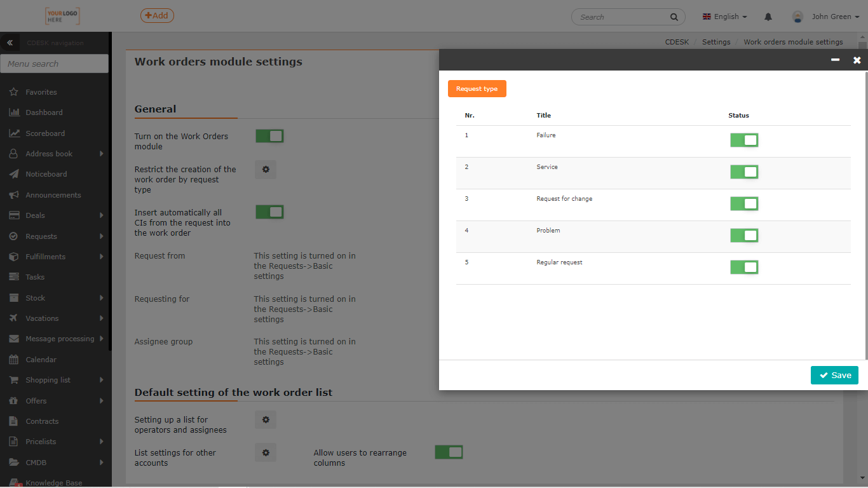868x488 pixels.
Task: Click the notification bell icon
Action: pyautogui.click(x=768, y=17)
